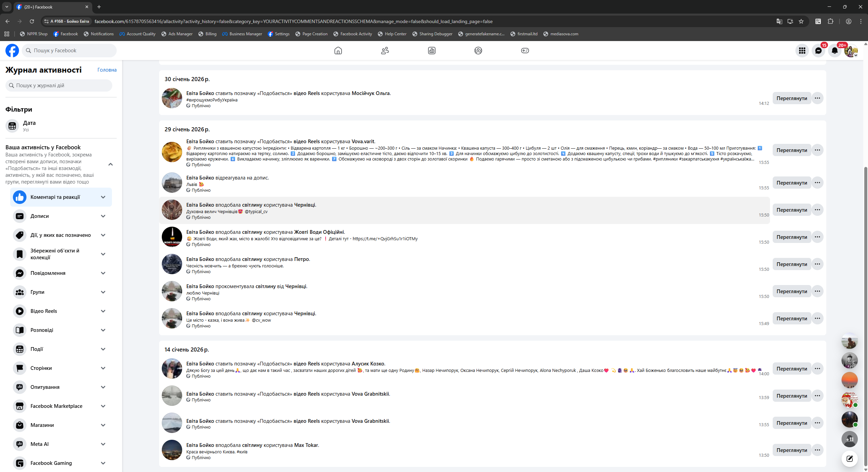Bookmark this page with star icon
The width and height of the screenshot is (868, 472).
(801, 21)
